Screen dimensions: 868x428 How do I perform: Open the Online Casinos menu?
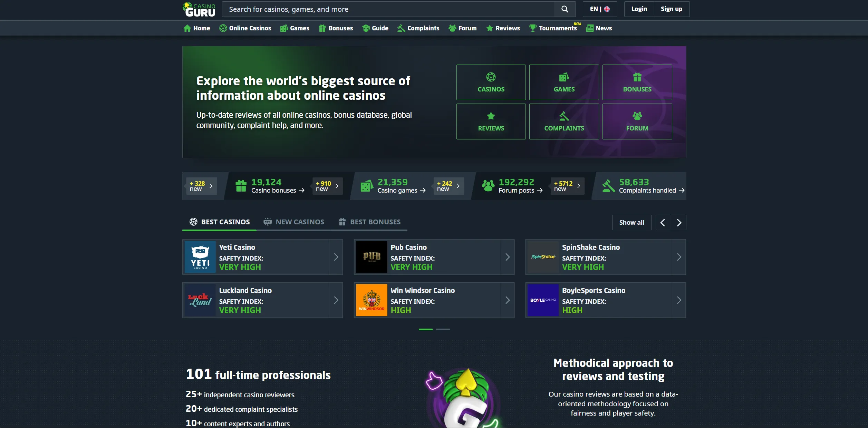(x=245, y=28)
